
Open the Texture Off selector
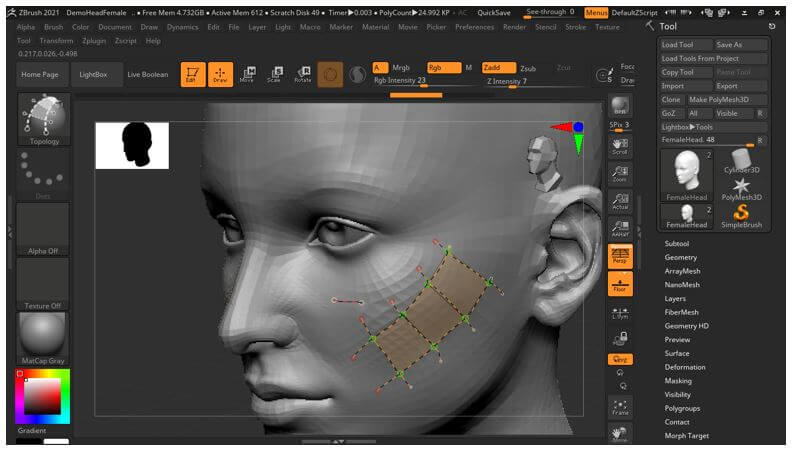point(43,284)
